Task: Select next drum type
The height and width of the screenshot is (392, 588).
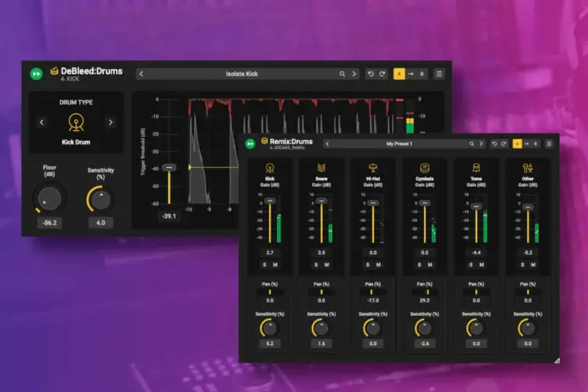Action: (x=111, y=122)
